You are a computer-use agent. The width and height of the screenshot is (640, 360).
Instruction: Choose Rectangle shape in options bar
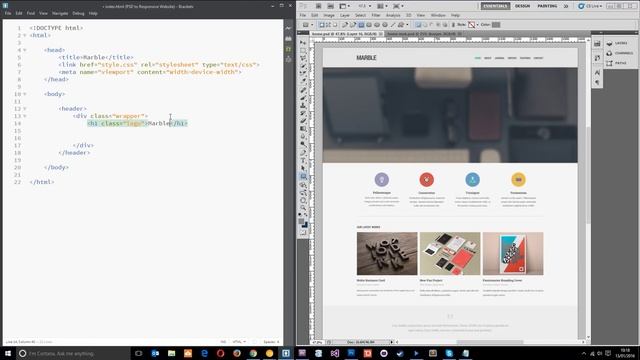[x=361, y=25]
